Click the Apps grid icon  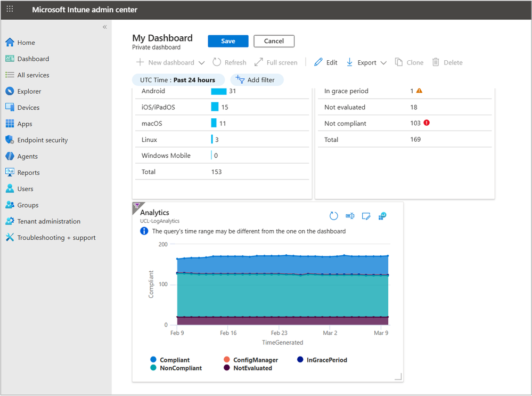pyautogui.click(x=10, y=124)
